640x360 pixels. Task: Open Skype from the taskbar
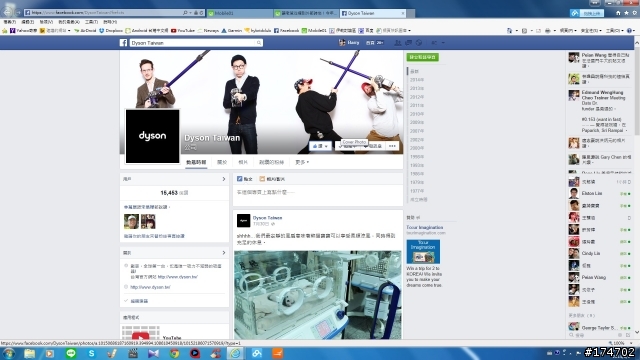91,353
